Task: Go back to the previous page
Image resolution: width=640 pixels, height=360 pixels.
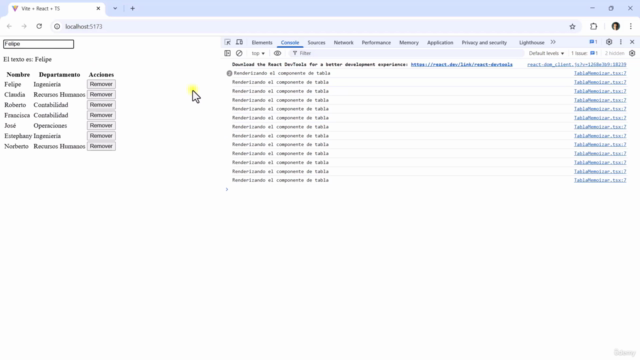Action: [9, 27]
